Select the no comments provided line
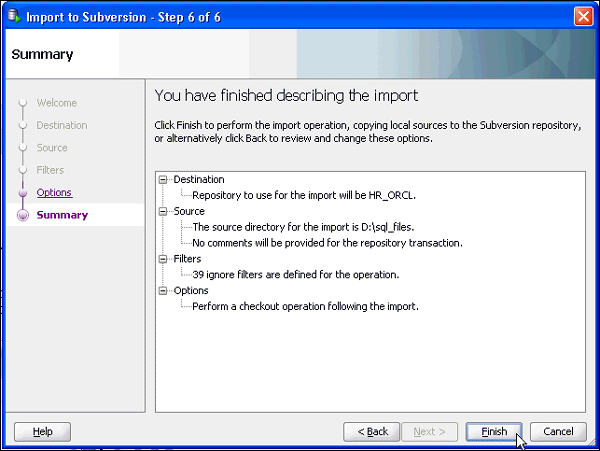600x451 pixels. [x=326, y=243]
